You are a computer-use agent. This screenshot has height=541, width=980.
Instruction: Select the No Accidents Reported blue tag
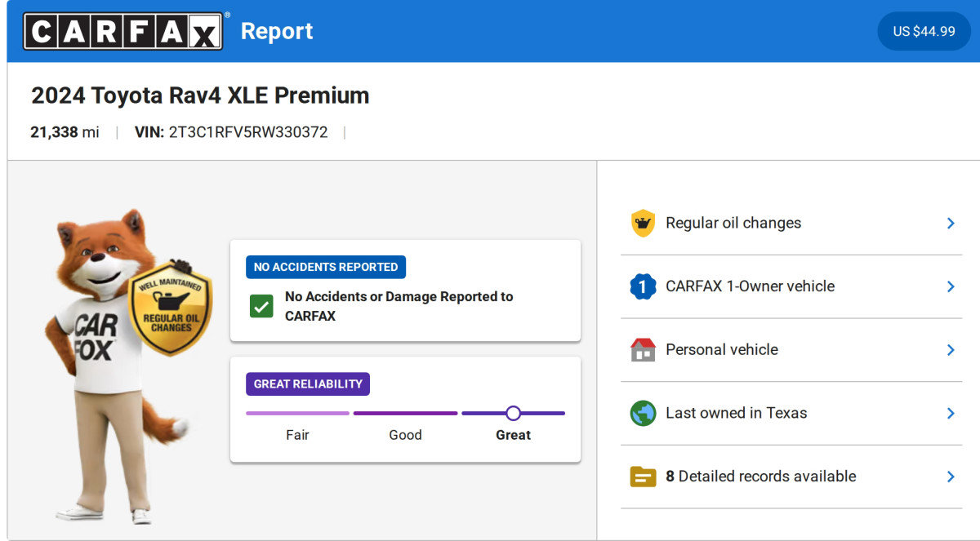click(x=326, y=267)
